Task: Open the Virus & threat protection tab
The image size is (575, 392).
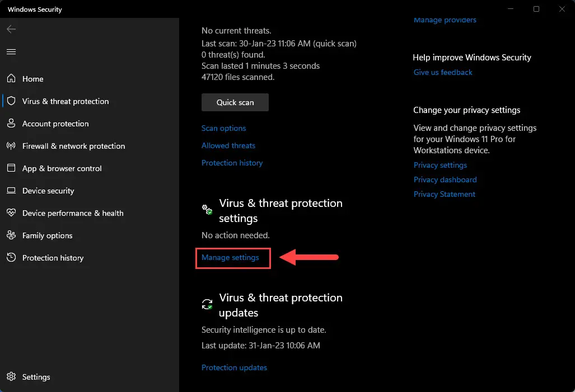Action: (x=66, y=101)
